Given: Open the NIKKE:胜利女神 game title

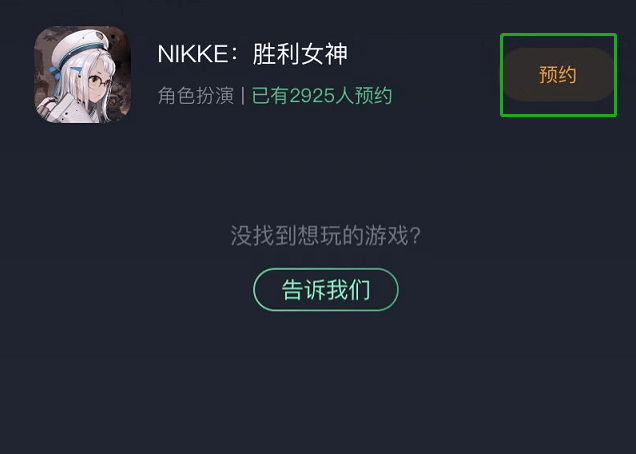Looking at the screenshot, I should 252,54.
